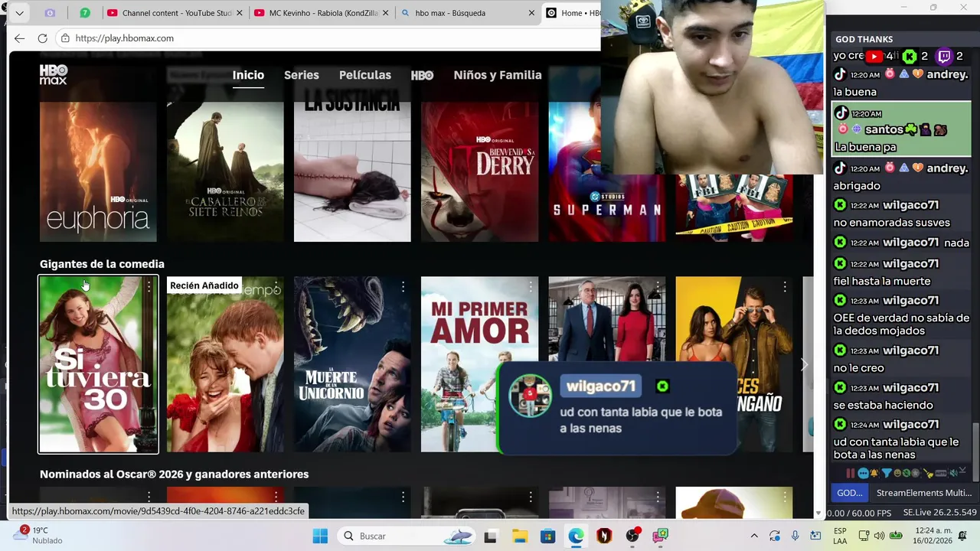Click Gigantes de la comedia heading
Screen dimensions: 980x551
pyautogui.click(x=102, y=264)
